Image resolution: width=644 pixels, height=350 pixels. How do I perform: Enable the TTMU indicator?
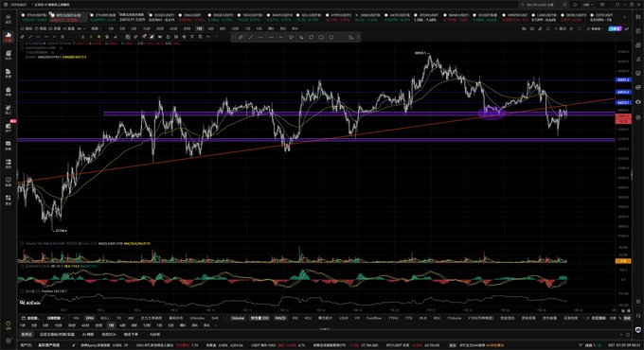click(x=393, y=318)
